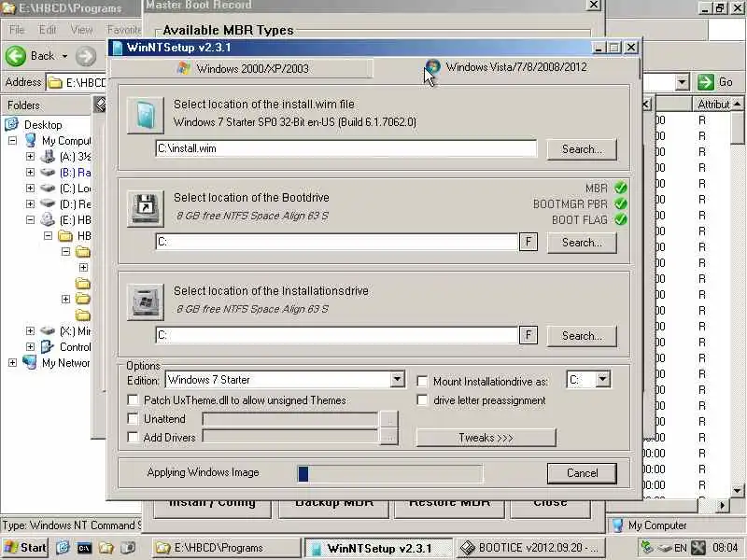
Task: Click the Bootdrive path input field
Action: [x=336, y=242]
